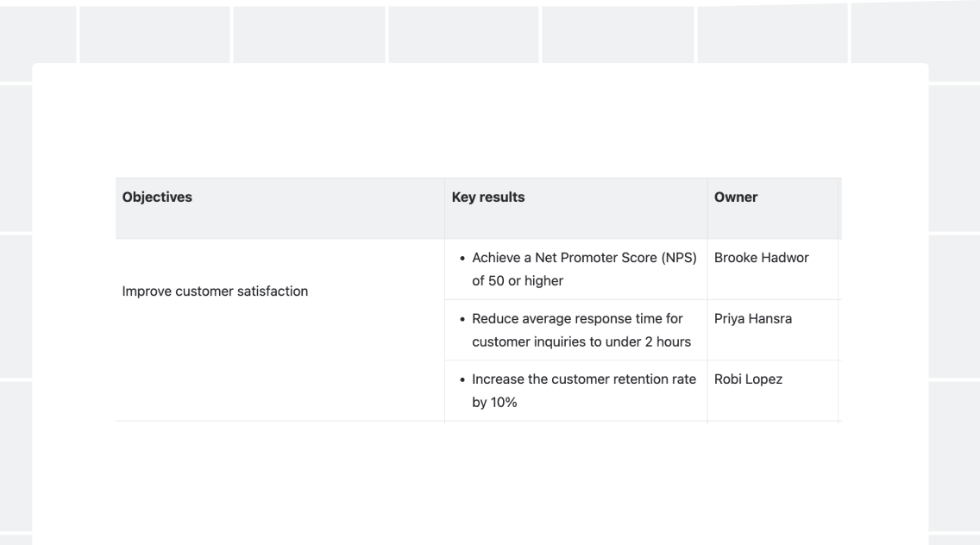Click the gray background tile at the top-left corner
Viewport: 980px width, 545px height.
(37, 34)
